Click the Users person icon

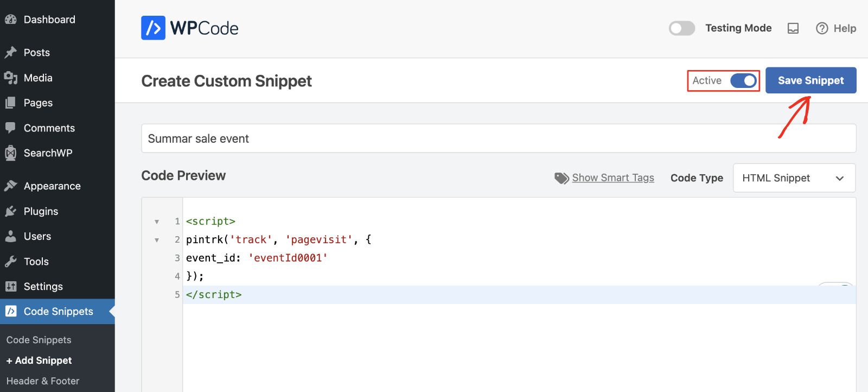point(10,236)
